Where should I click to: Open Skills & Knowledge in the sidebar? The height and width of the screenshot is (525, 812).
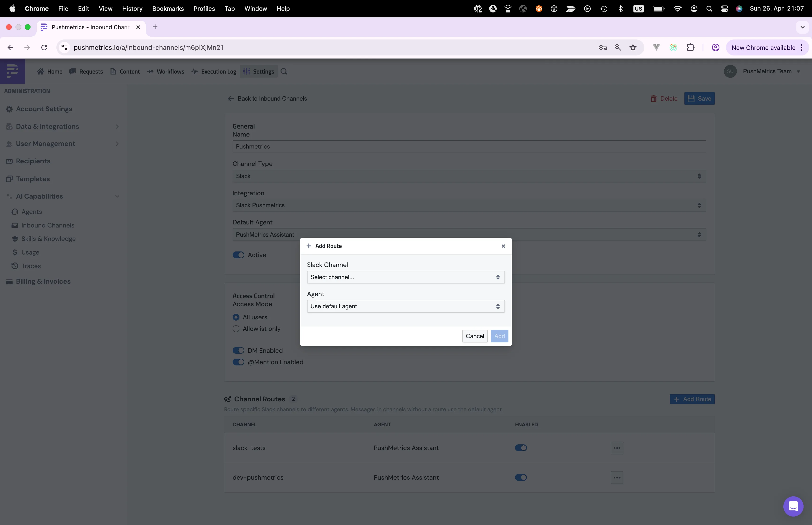click(44, 239)
